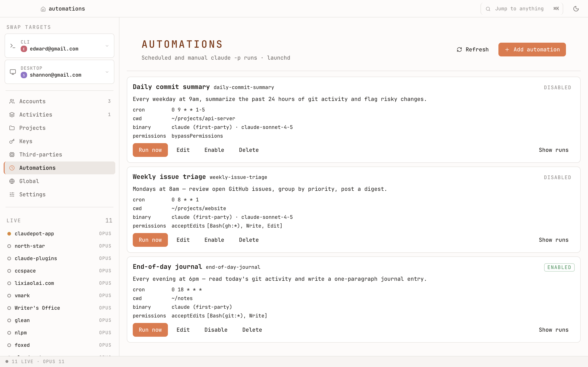Disable the End-of-day journal automation
Viewport: 588px width, 367px height.
point(216,330)
